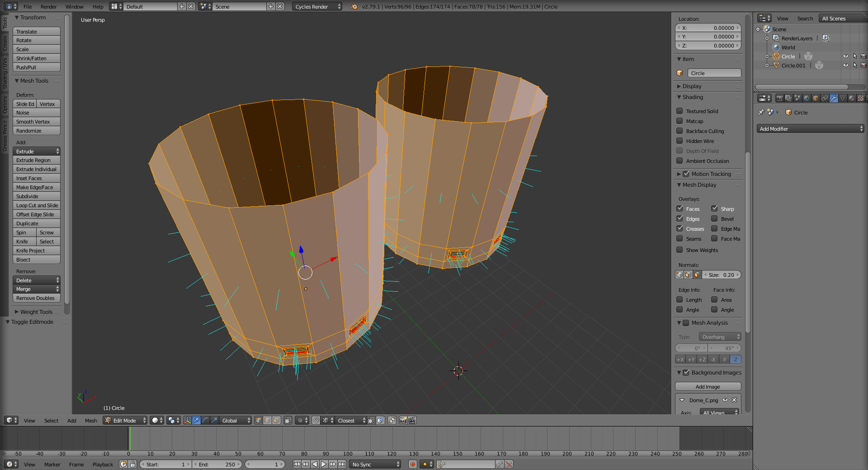Lock the timeline frame range padlock icon

132,464
